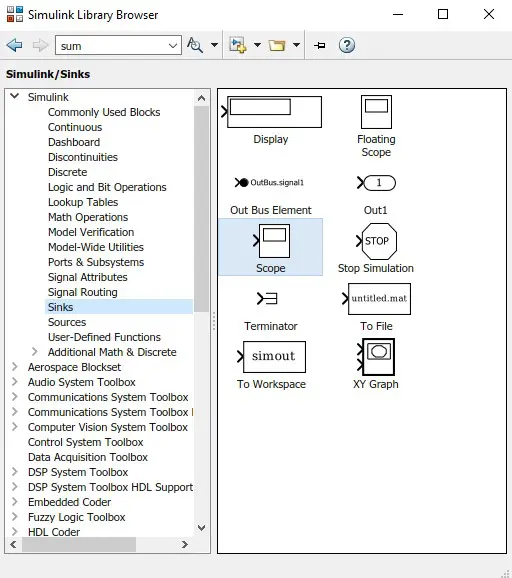Select the Scope block icon
Image resolution: width=512 pixels, height=578 pixels.
pyautogui.click(x=272, y=241)
